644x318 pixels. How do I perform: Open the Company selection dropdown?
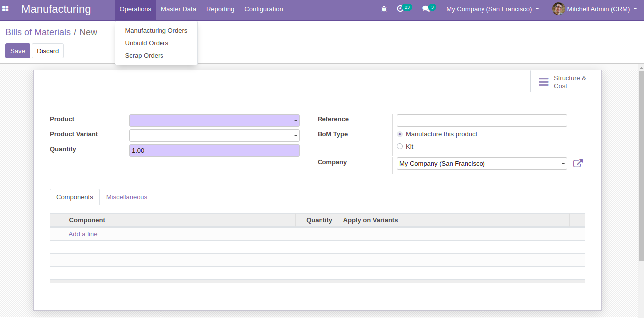[482, 164]
